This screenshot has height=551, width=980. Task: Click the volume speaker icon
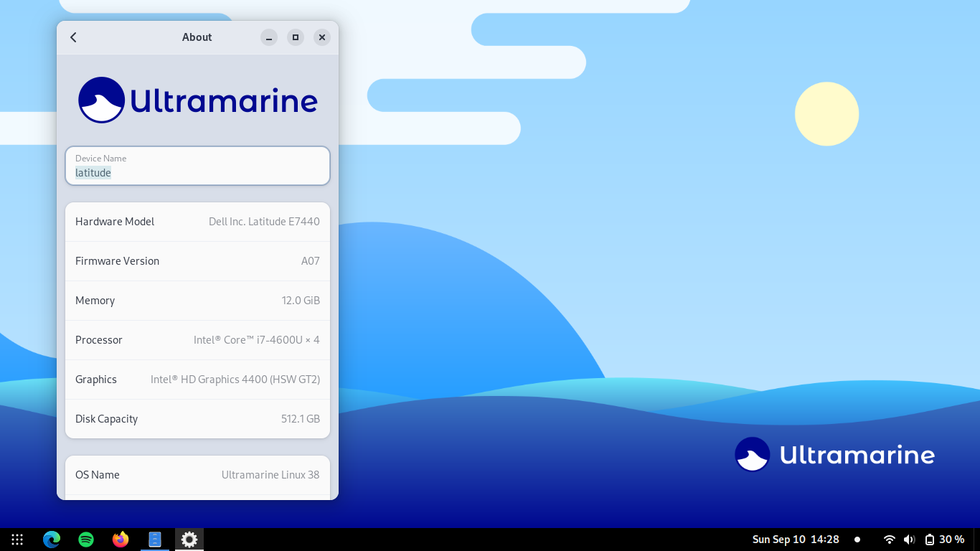click(910, 540)
